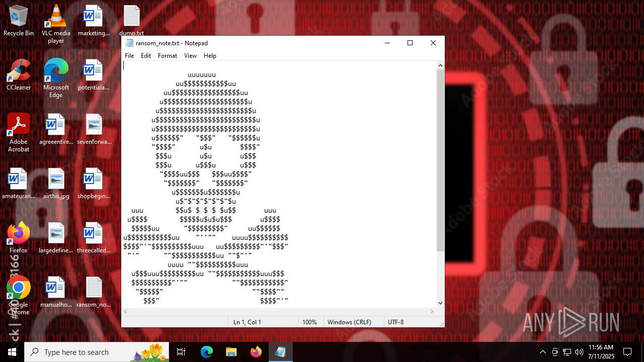Switch to Notepad taskbar button
This screenshot has width=644, height=362.
click(x=280, y=352)
